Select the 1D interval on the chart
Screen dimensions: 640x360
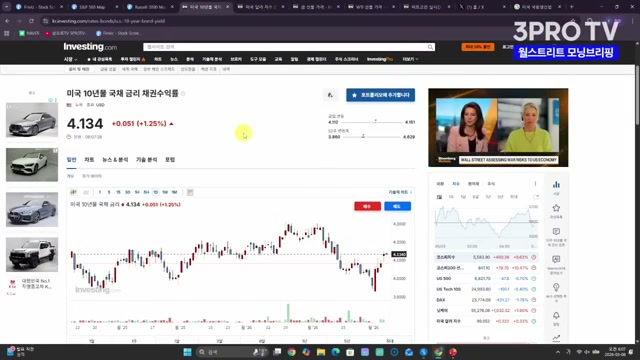coord(156,192)
